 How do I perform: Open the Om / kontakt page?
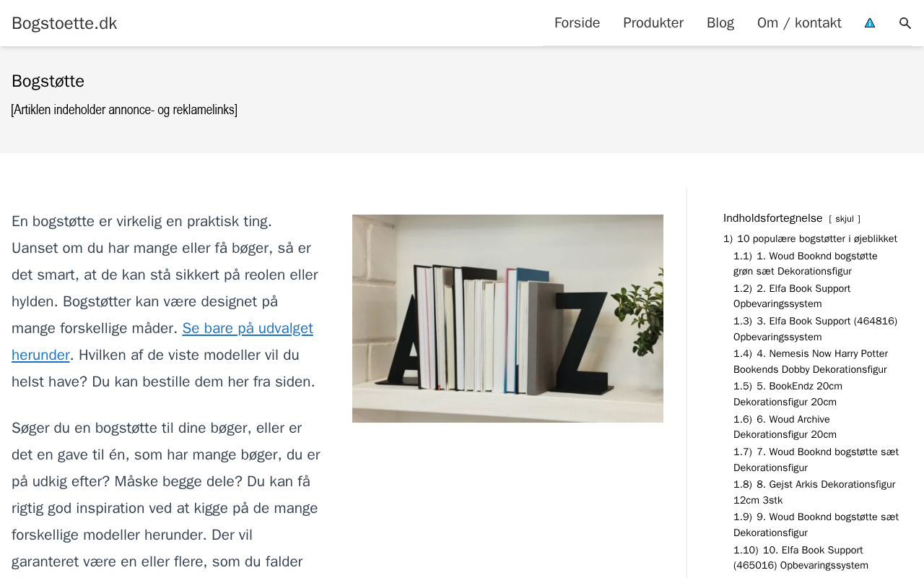point(799,23)
